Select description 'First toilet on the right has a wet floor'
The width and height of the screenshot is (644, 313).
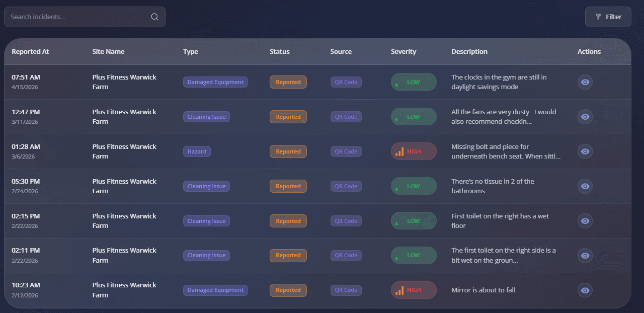tap(500, 221)
